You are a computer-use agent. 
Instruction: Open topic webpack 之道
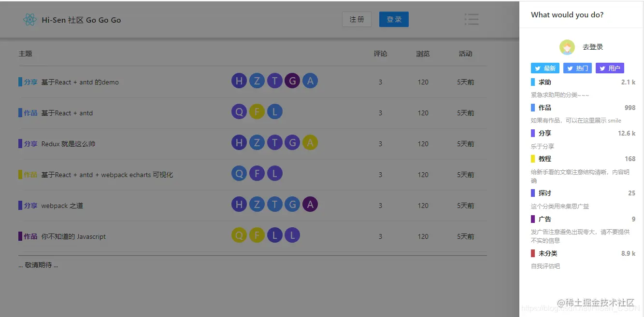62,206
